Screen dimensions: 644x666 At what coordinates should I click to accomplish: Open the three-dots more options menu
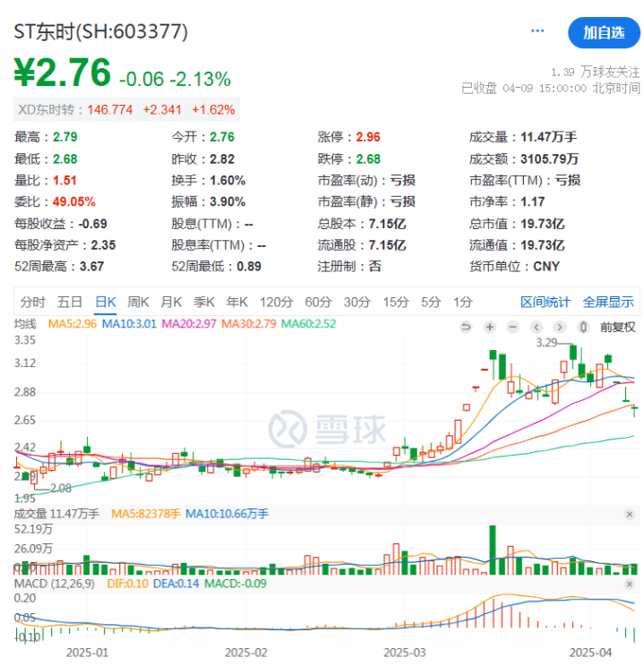tap(537, 30)
